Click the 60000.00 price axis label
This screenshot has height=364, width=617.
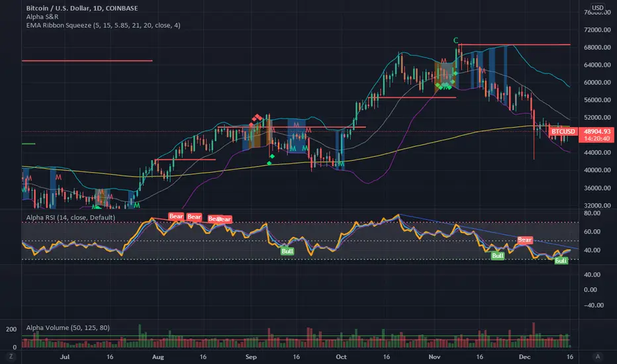point(597,83)
